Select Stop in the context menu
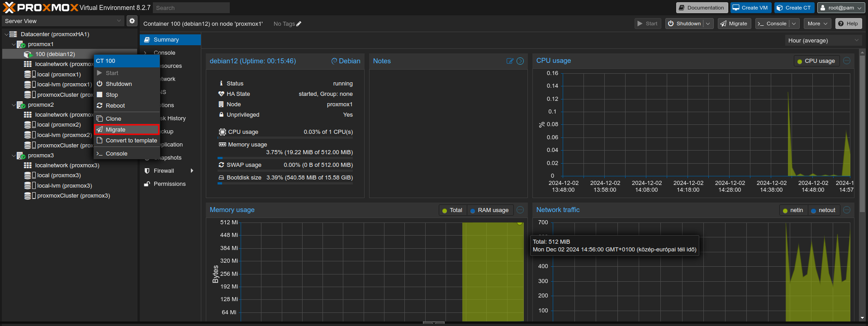Image resolution: width=868 pixels, height=326 pixels. coord(127,95)
